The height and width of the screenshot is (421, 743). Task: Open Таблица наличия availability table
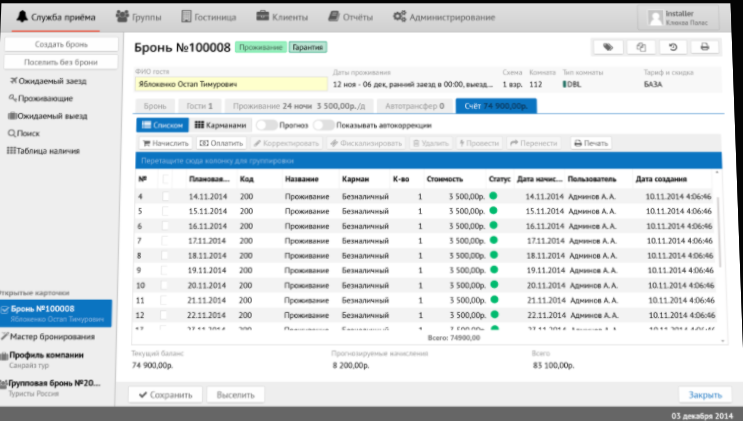tap(45, 150)
